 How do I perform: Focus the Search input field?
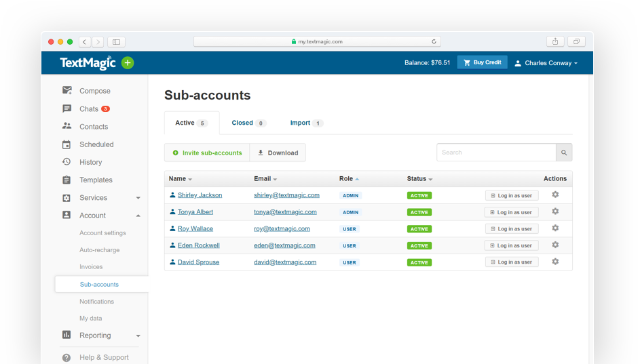pyautogui.click(x=496, y=153)
